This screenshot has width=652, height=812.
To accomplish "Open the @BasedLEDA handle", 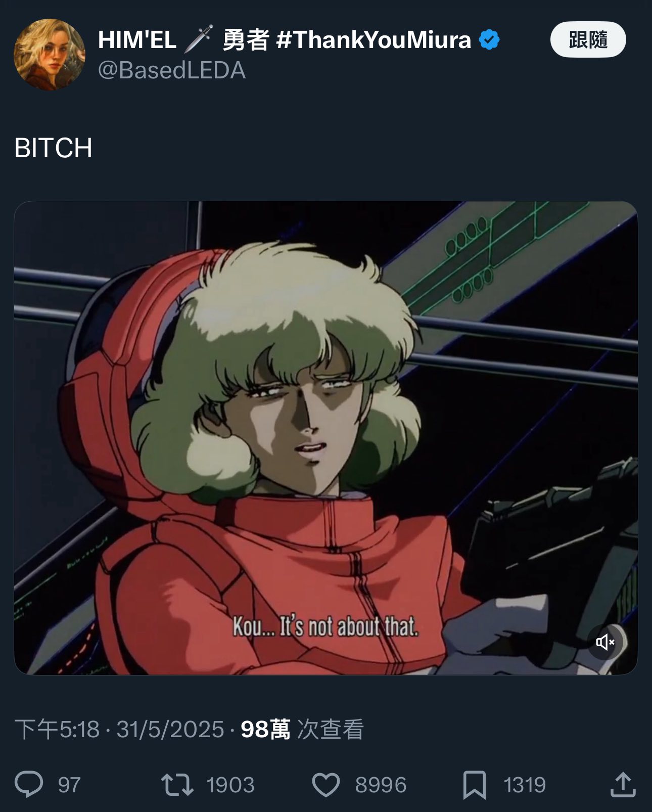I will pos(171,70).
